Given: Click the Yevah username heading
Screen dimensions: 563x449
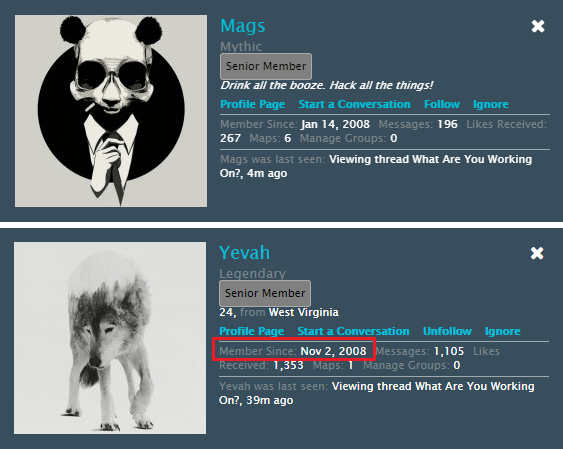Looking at the screenshot, I should pyautogui.click(x=244, y=253).
